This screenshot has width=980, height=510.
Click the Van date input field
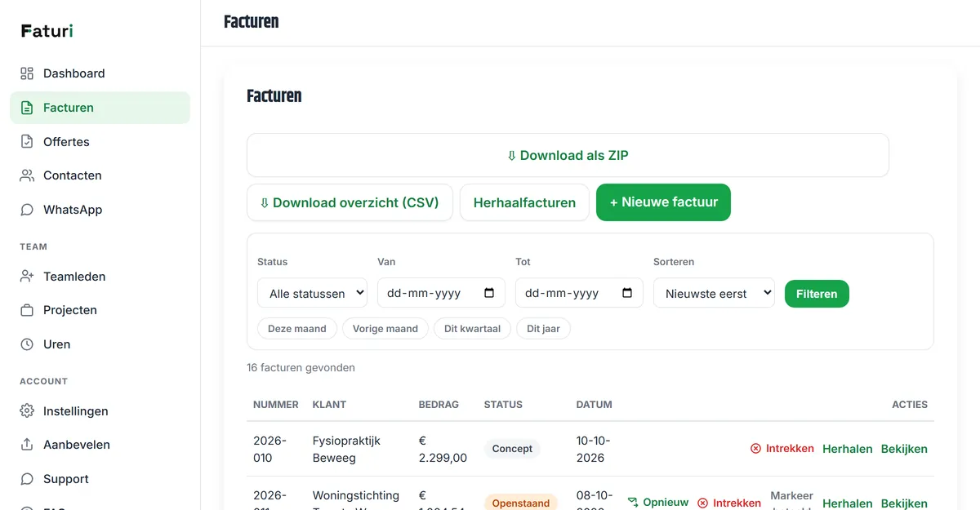(x=441, y=293)
